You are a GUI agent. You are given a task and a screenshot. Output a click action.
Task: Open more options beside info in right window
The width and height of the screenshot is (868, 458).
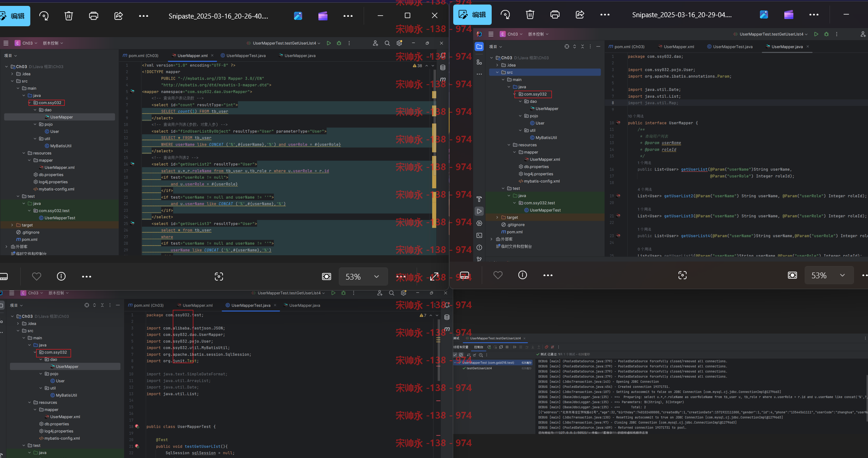(x=548, y=275)
